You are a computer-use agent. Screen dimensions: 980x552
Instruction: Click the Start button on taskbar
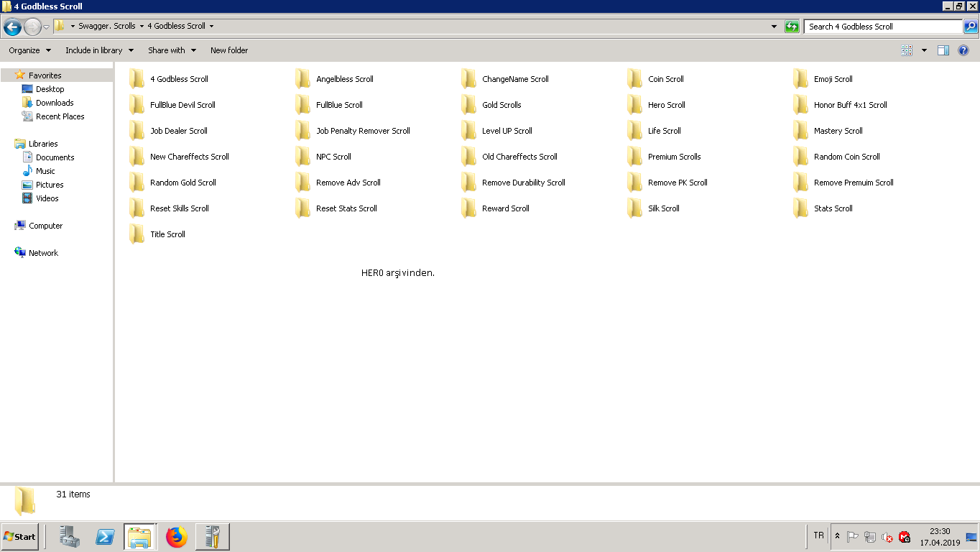pyautogui.click(x=19, y=537)
